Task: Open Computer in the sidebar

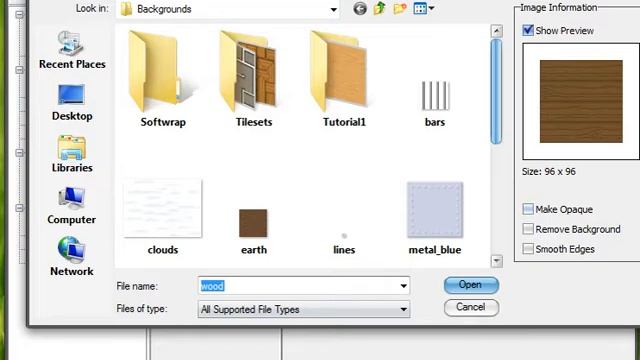Action: 72,206
